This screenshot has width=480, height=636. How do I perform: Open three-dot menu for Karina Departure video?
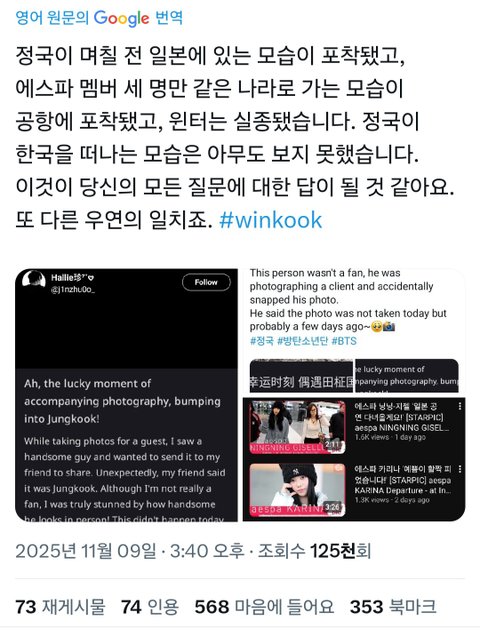tap(460, 469)
